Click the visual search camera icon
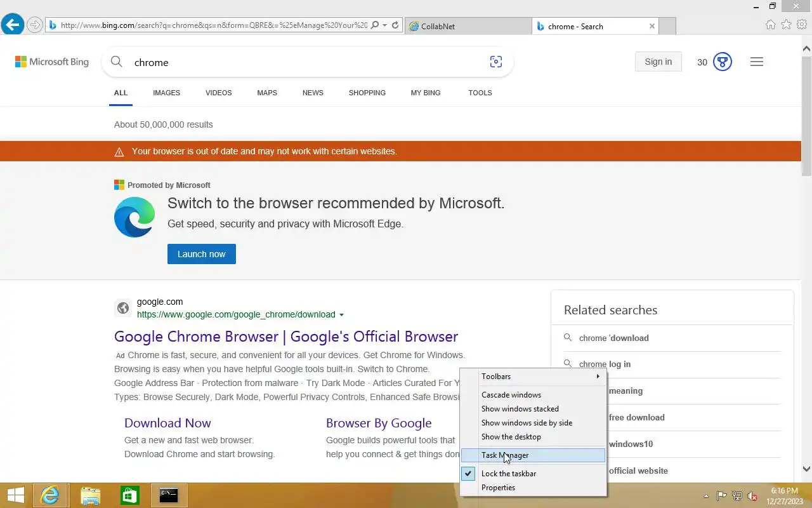This screenshot has height=508, width=812. coord(496,62)
